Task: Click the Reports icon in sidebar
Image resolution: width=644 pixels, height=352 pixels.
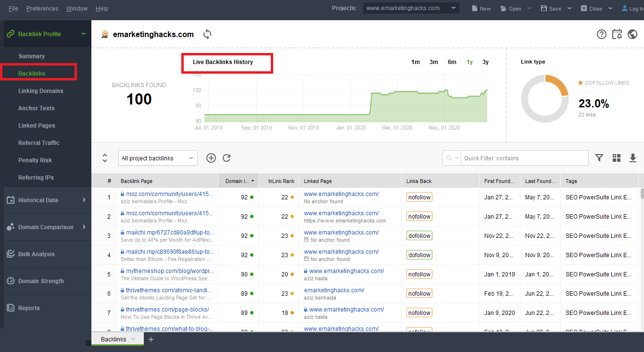Action: pyautogui.click(x=11, y=308)
